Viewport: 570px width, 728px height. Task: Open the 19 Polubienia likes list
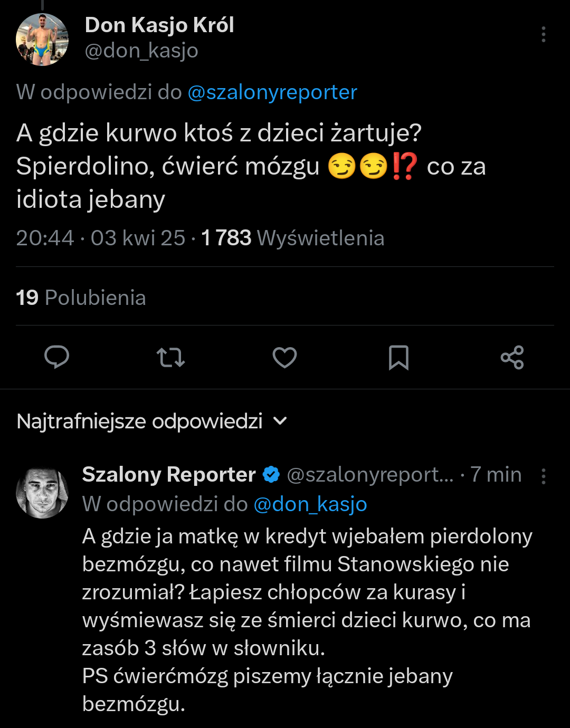pos(81,298)
